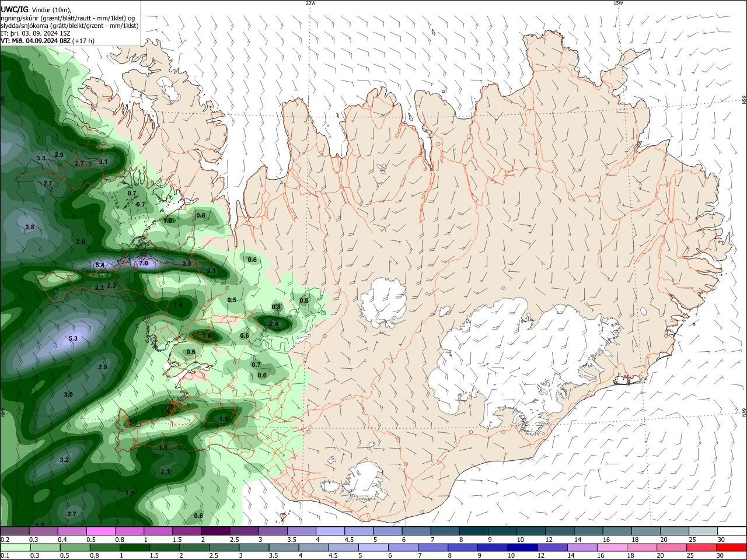747x560 pixels.
Task: Select the 2.0 precipitation value label
Action: click(81, 242)
